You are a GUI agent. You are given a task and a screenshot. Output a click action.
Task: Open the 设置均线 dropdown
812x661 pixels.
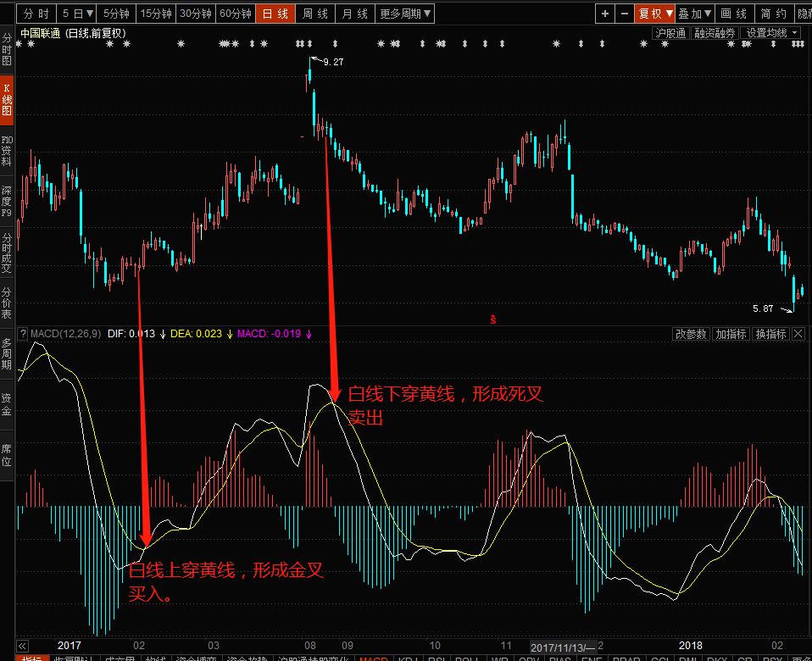coord(772,33)
